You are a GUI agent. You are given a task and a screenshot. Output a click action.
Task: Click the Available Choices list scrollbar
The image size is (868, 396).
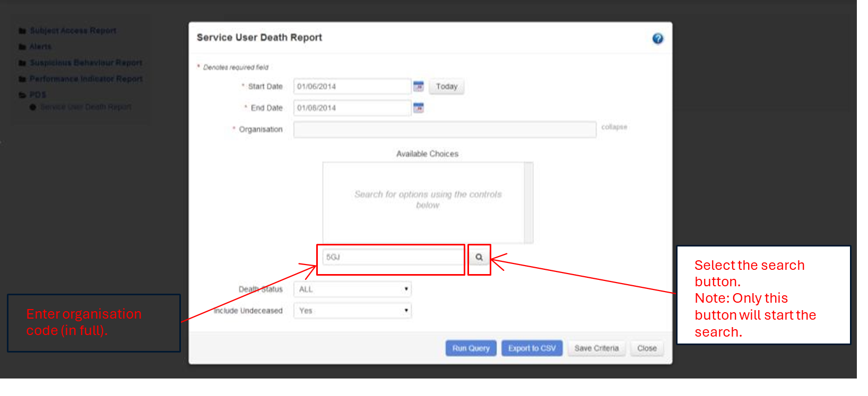coord(528,203)
